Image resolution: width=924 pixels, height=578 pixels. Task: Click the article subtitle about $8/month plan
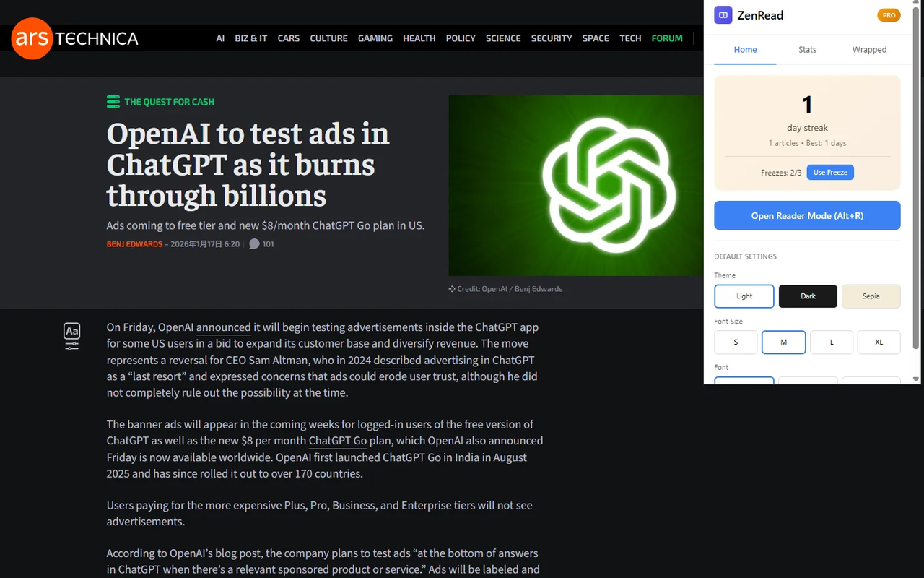click(266, 225)
